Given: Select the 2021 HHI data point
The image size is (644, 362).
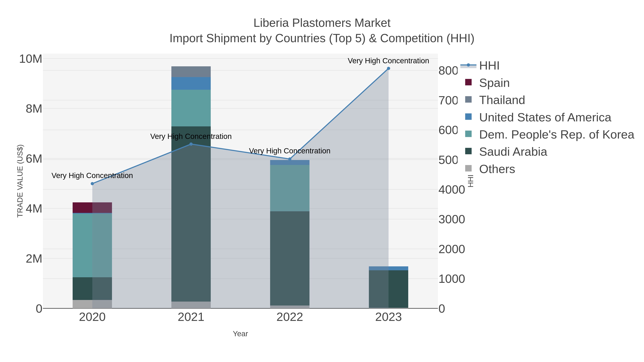Looking at the screenshot, I should point(191,144).
